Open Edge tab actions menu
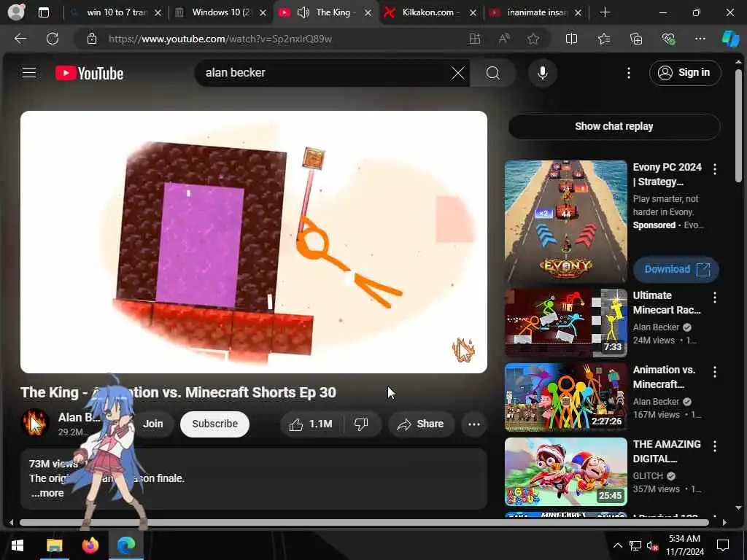This screenshot has height=560, width=747. (43, 13)
